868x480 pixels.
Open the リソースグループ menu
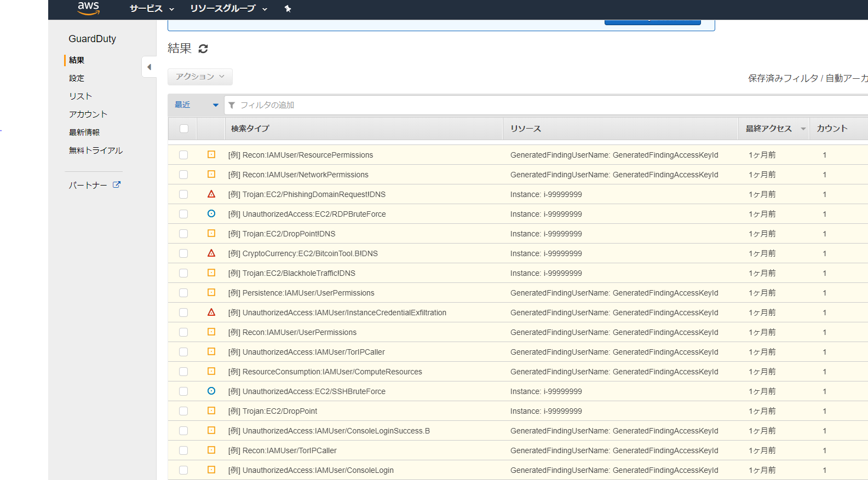228,9
